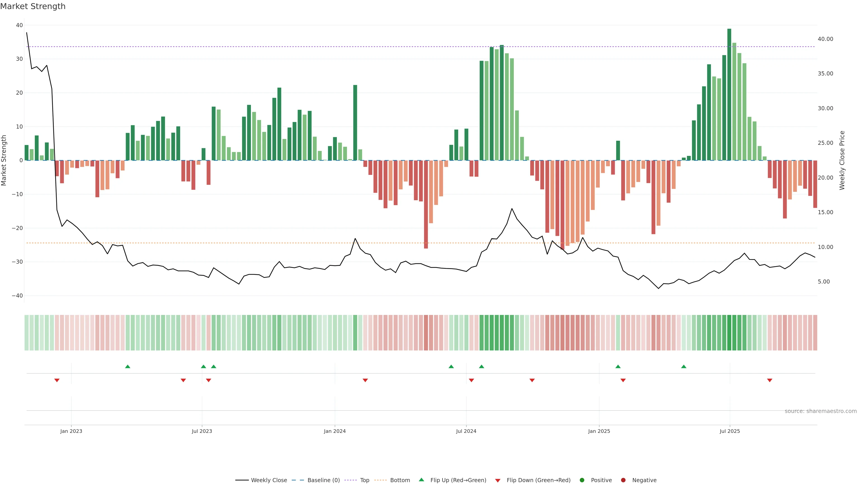The width and height of the screenshot is (868, 488).
Task: Click the Flip Down red triangle legend icon
Action: coord(498,481)
